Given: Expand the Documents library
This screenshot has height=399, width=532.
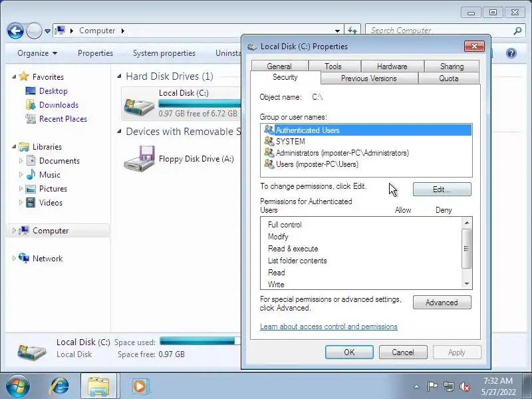Looking at the screenshot, I should 21,160.
